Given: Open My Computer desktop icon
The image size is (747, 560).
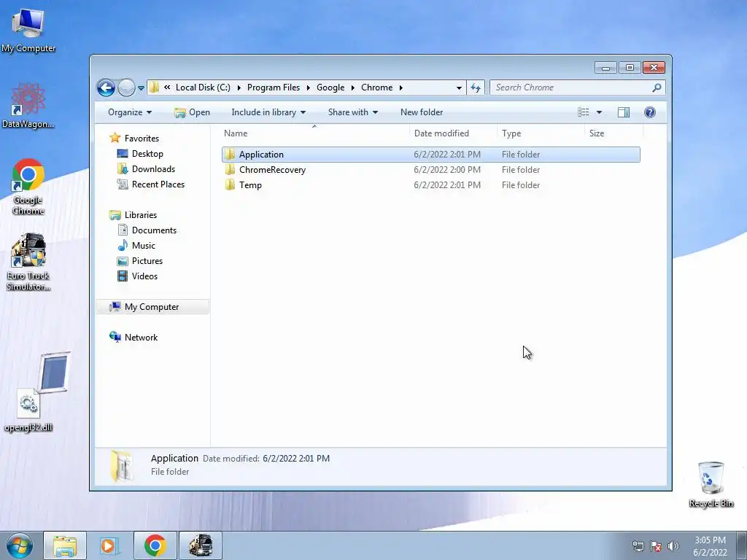Looking at the screenshot, I should (x=28, y=29).
